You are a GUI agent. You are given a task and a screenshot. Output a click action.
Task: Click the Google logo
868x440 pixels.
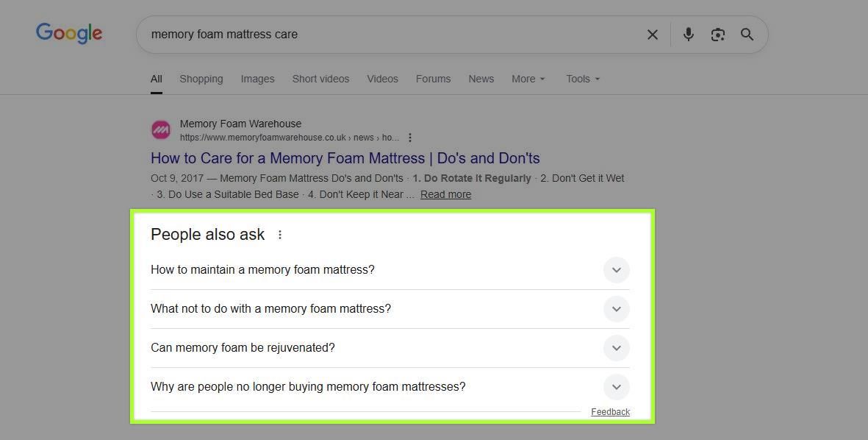tap(69, 34)
